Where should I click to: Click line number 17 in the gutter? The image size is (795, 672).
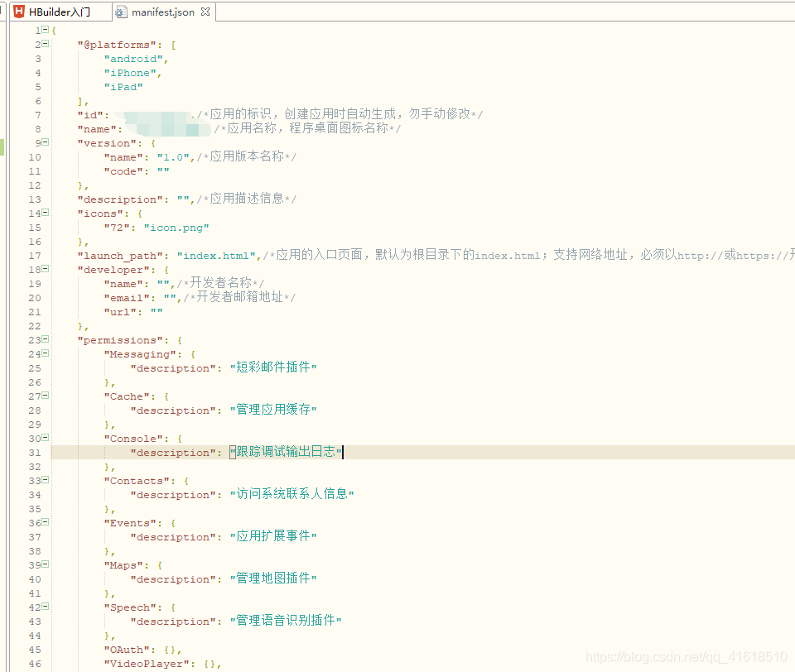pyautogui.click(x=34, y=255)
